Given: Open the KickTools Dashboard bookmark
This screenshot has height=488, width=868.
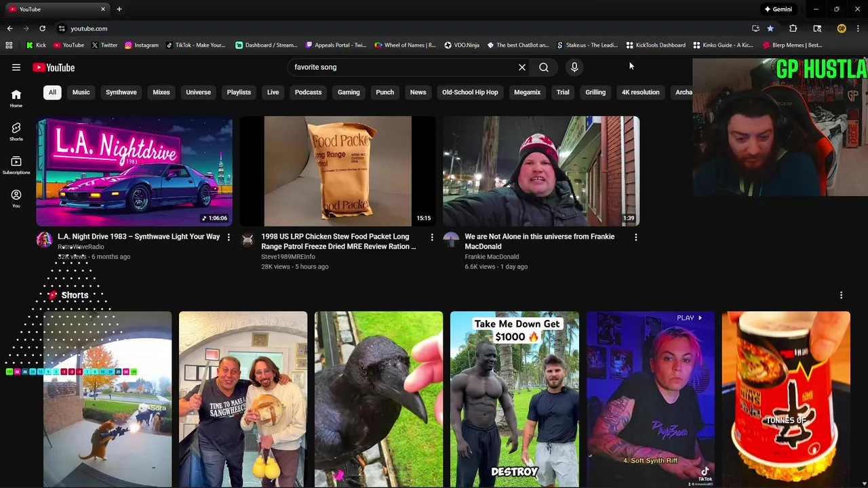Looking at the screenshot, I should coord(656,45).
